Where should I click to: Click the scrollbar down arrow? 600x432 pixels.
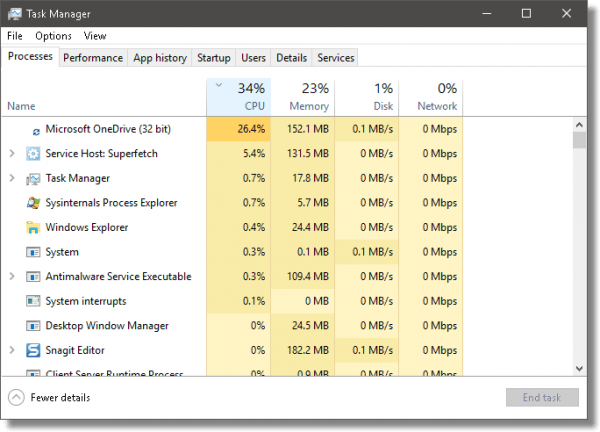579,368
